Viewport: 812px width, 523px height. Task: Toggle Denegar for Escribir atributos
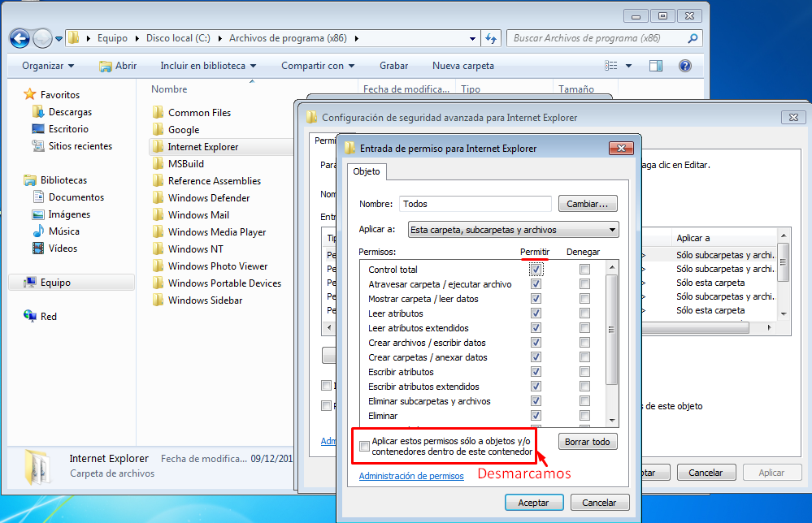pyautogui.click(x=584, y=371)
